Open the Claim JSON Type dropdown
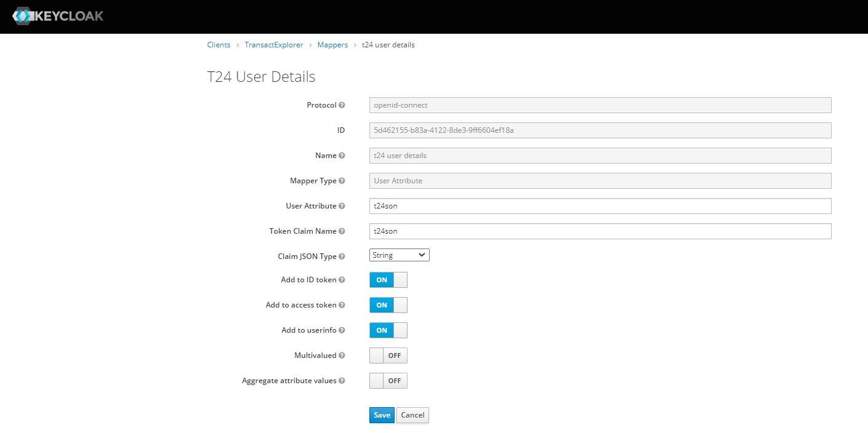Screen dimensions: 868x433 coord(399,255)
